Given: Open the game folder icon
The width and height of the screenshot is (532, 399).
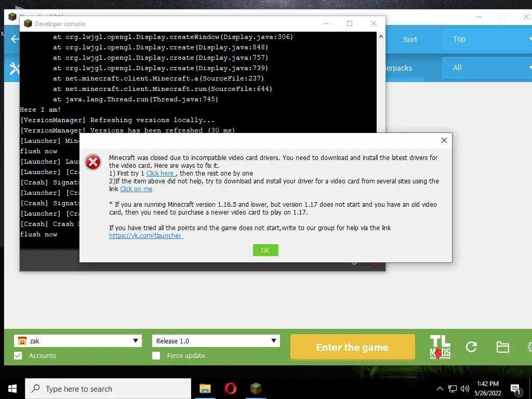Looking at the screenshot, I should 502,347.
